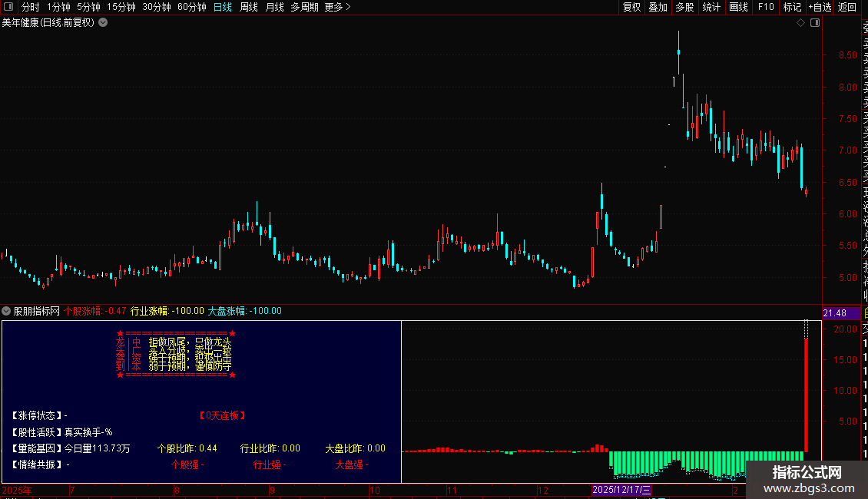This screenshot has height=499, width=868.
Task: Click the 20.00 indicator axis label
Action: [845, 329]
